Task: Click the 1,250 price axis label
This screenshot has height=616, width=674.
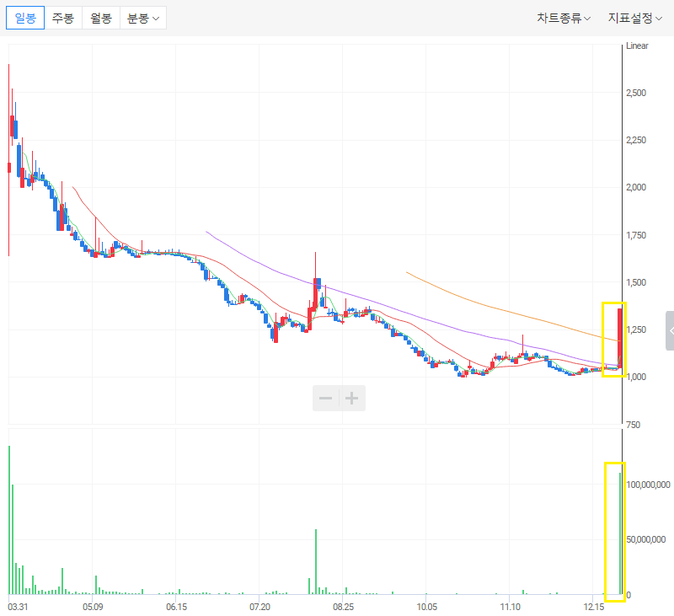Action: pyautogui.click(x=636, y=329)
